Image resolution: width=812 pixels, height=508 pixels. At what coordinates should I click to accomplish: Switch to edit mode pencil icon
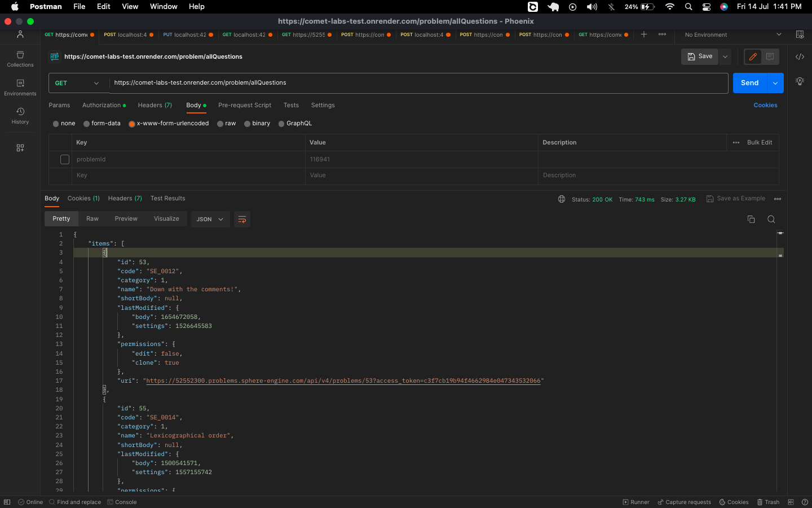tap(753, 56)
